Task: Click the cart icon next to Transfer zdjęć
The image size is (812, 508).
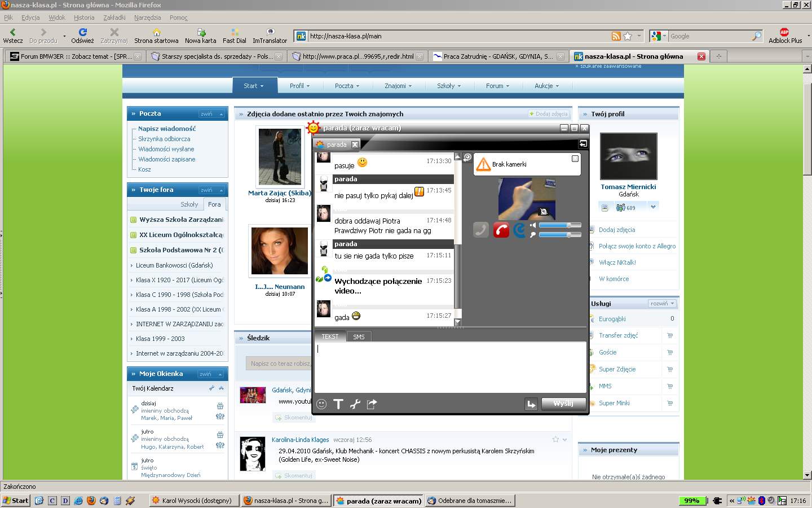Action: (670, 335)
